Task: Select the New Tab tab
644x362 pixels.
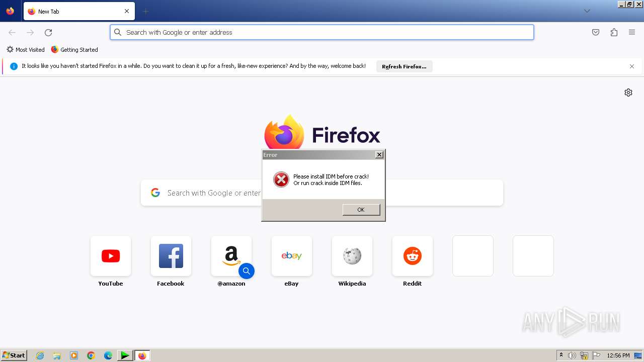Action: point(79,11)
